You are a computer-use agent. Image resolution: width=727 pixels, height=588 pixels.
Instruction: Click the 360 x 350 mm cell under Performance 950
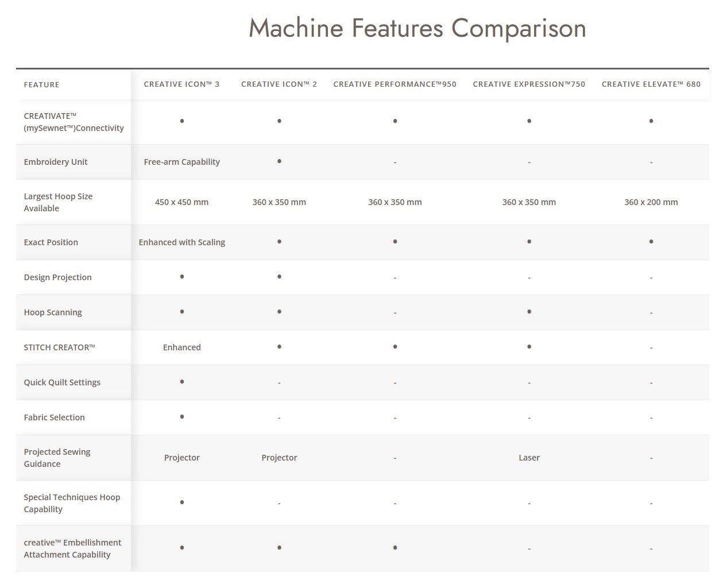[x=395, y=202]
